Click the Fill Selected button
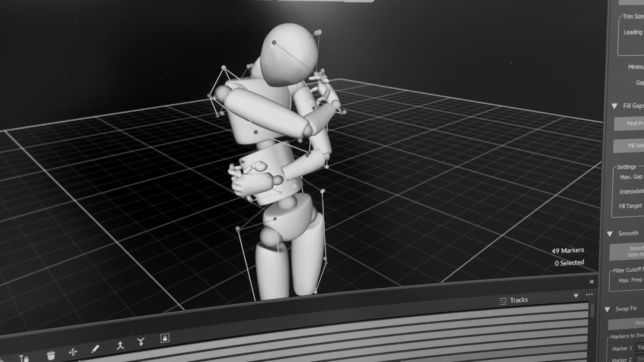 pyautogui.click(x=629, y=146)
